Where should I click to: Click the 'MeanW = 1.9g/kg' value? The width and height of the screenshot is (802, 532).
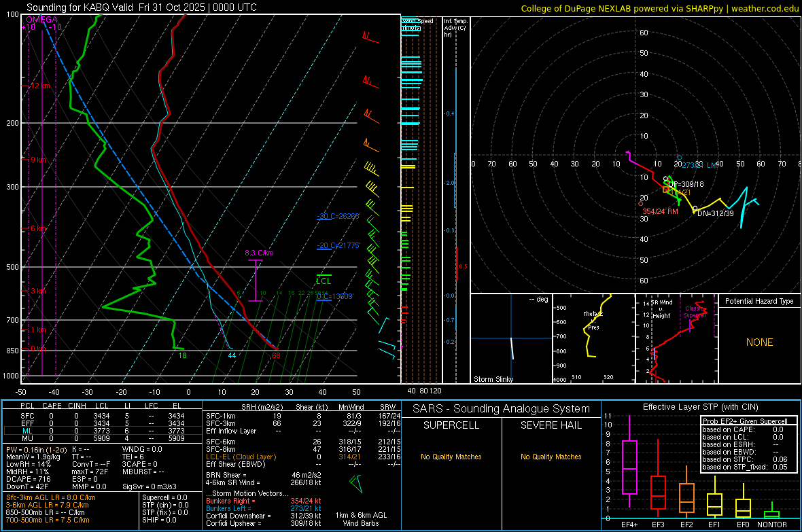[33, 457]
